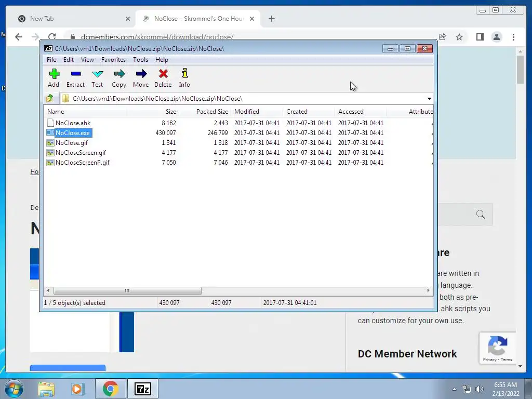Click the Chrome page vertical scrollbar thumb
The image size is (532, 399).
pos(521,70)
